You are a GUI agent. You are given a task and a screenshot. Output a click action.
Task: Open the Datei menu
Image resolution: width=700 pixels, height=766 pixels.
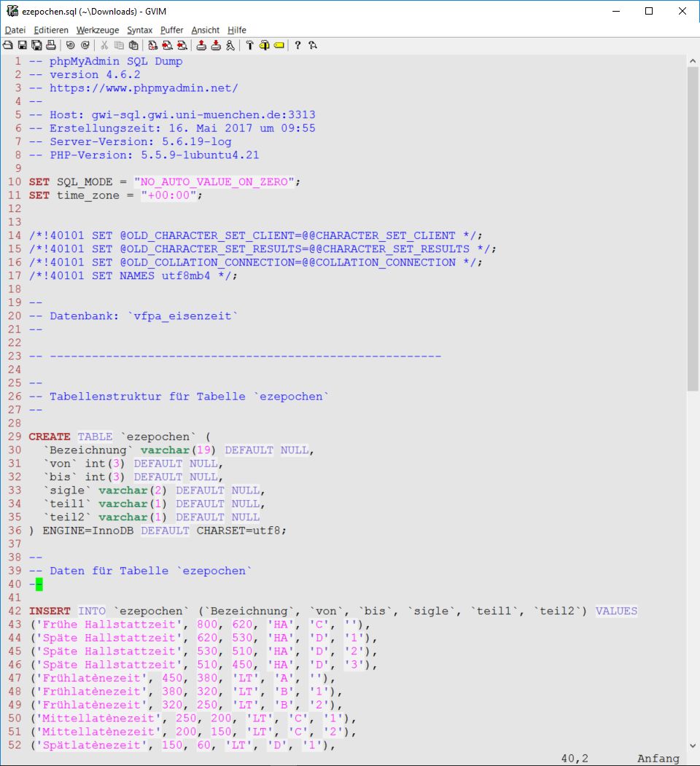(x=15, y=31)
